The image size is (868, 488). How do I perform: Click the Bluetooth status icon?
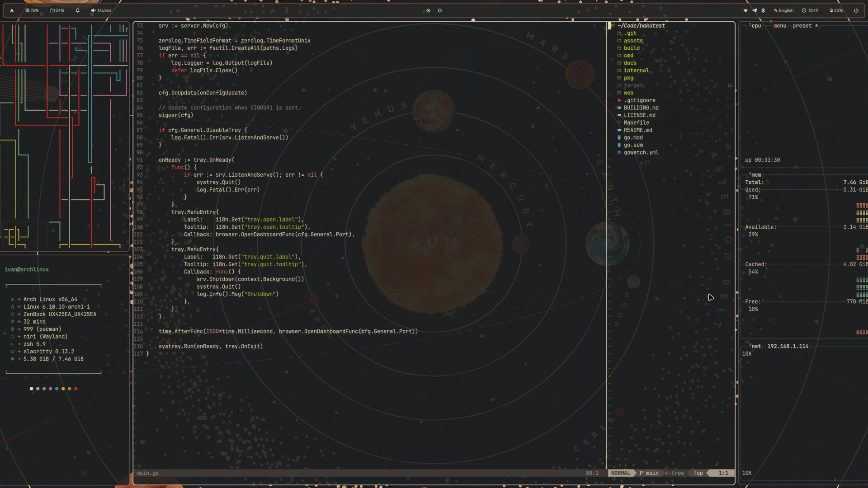763,10
